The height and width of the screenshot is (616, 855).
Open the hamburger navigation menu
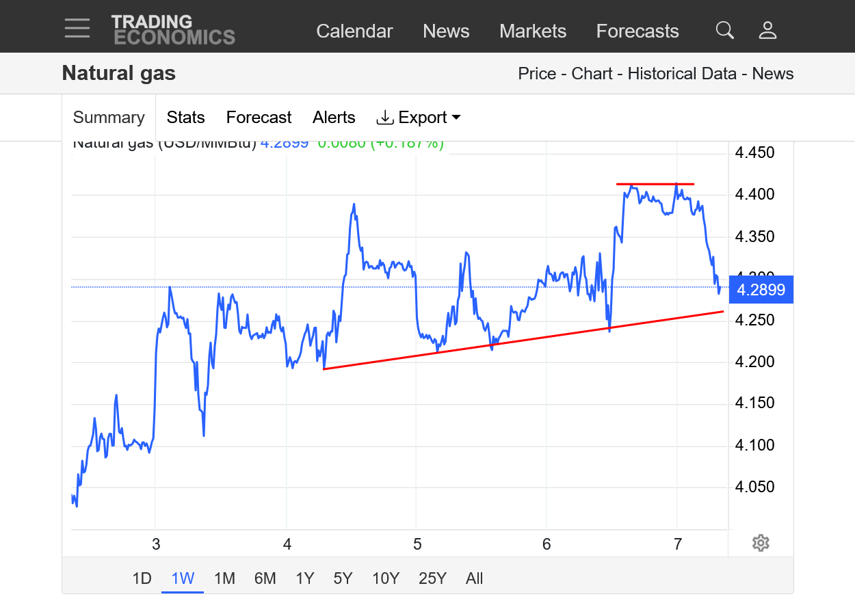click(77, 29)
